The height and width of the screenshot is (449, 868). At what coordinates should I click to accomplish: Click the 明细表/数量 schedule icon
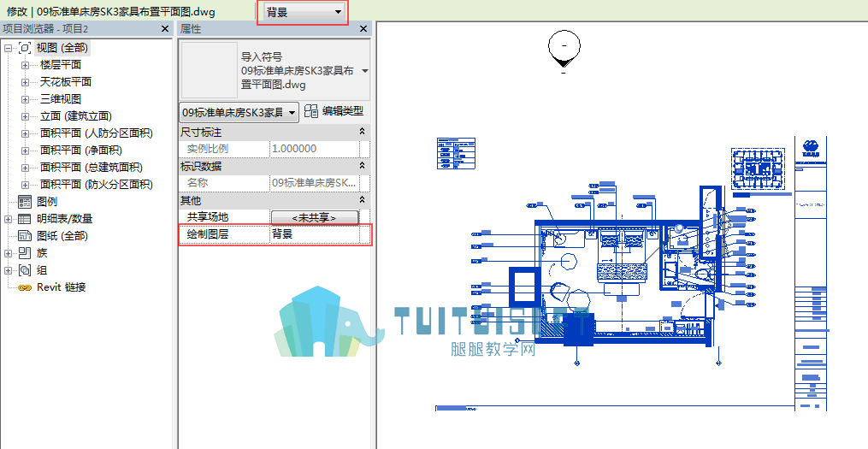coord(24,219)
